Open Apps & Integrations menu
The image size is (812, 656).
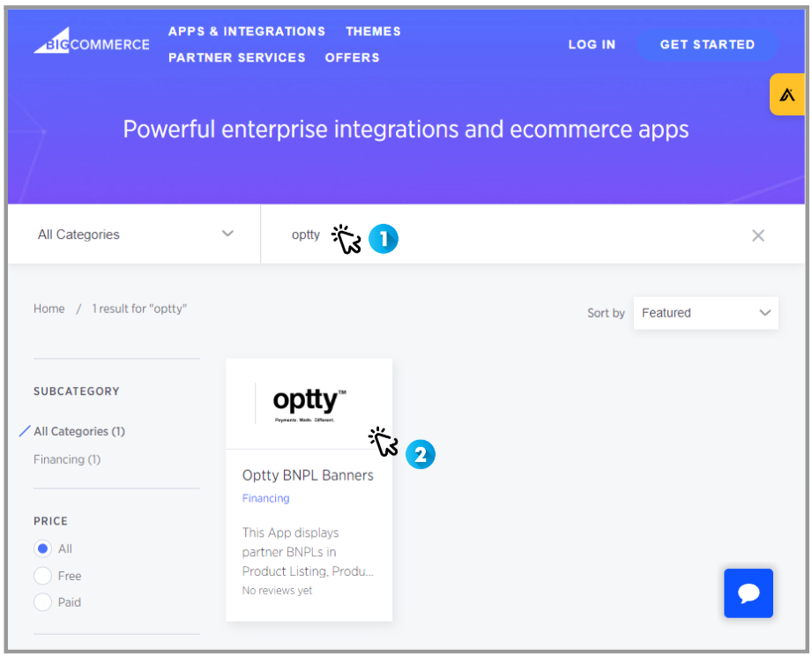point(246,31)
